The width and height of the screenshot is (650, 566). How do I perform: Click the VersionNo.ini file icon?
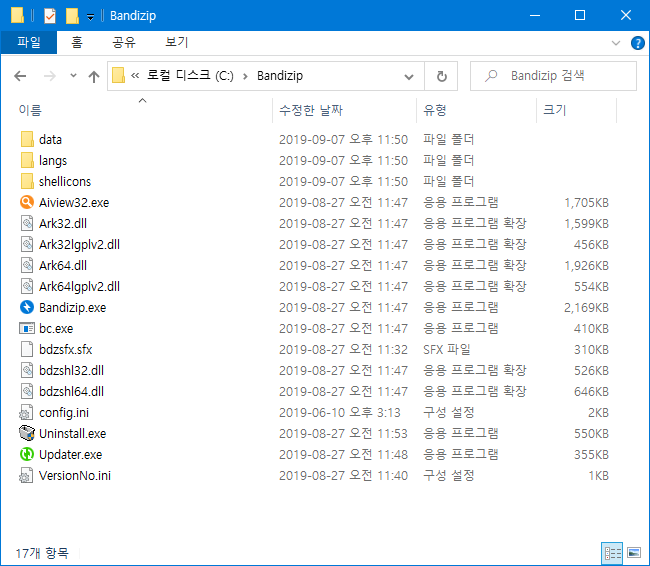coord(26,476)
